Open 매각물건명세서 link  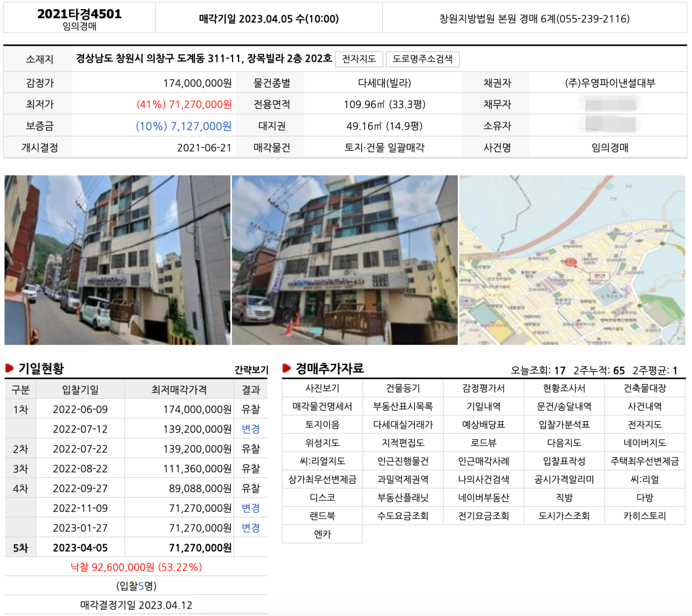coord(323,407)
